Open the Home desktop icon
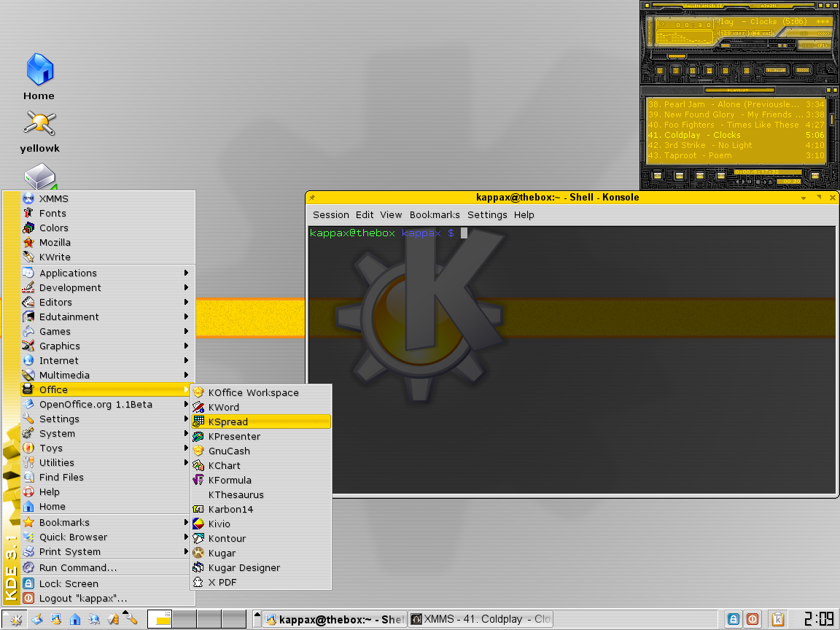Viewport: 840px width, 630px height. (x=39, y=77)
